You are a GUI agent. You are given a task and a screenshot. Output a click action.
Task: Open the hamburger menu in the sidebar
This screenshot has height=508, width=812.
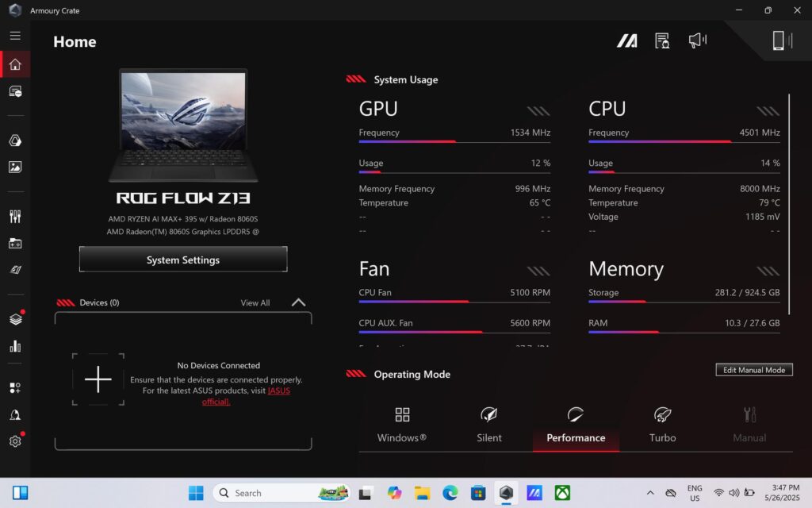coord(15,36)
